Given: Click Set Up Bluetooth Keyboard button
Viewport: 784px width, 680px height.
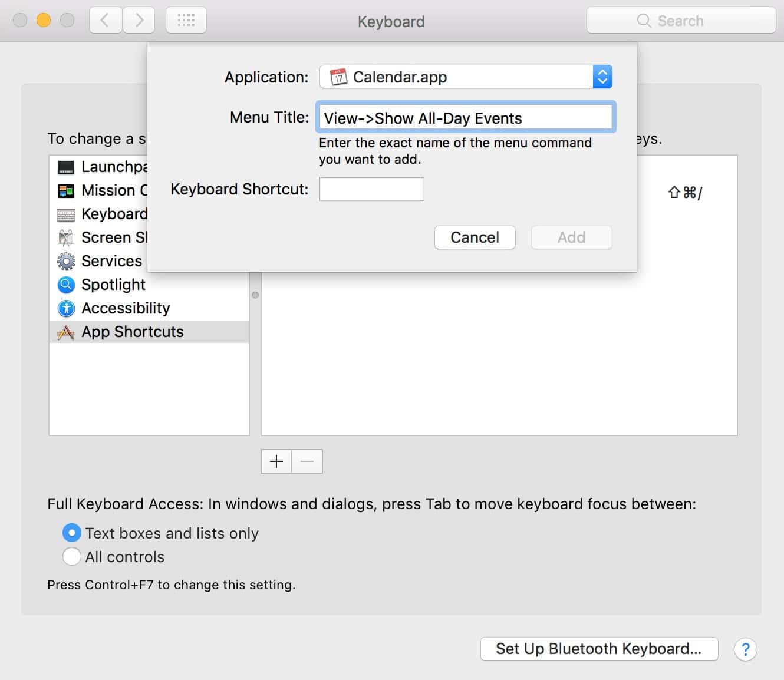Looking at the screenshot, I should 599,649.
